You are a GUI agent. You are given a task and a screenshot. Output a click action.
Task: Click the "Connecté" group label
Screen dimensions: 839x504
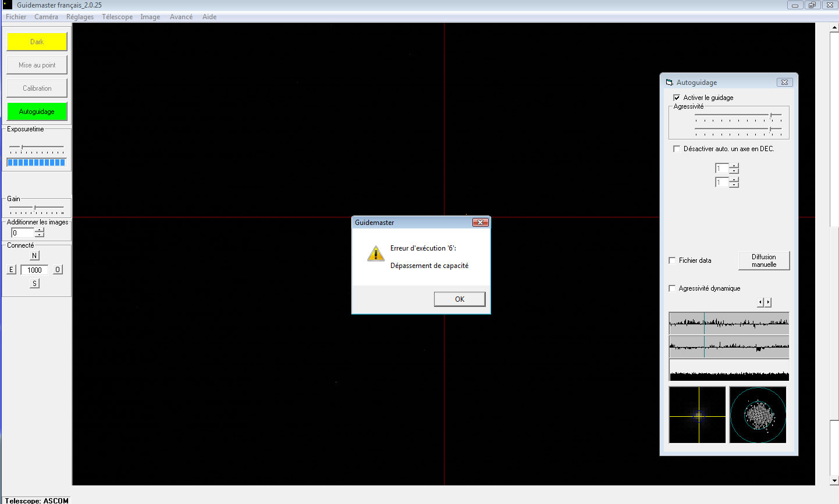[20, 245]
